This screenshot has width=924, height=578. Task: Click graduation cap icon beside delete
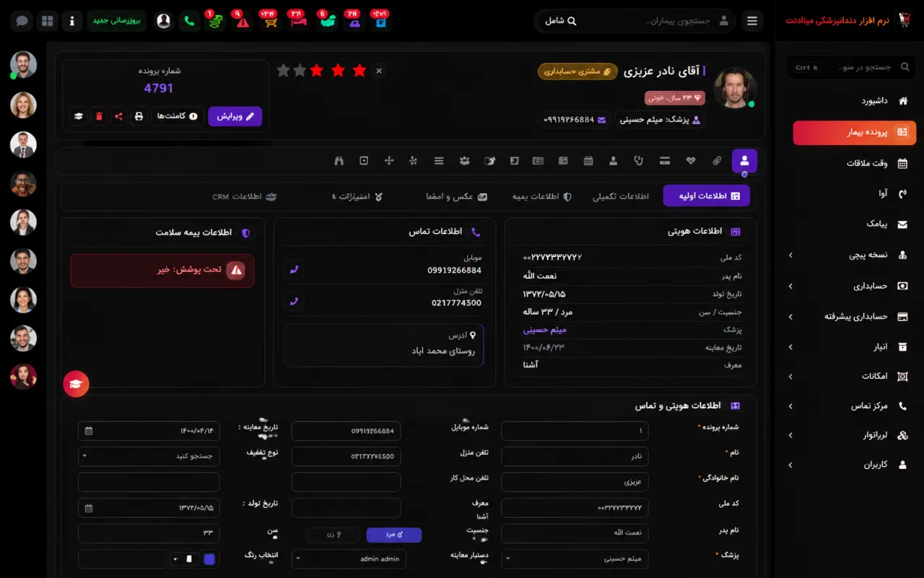point(79,116)
